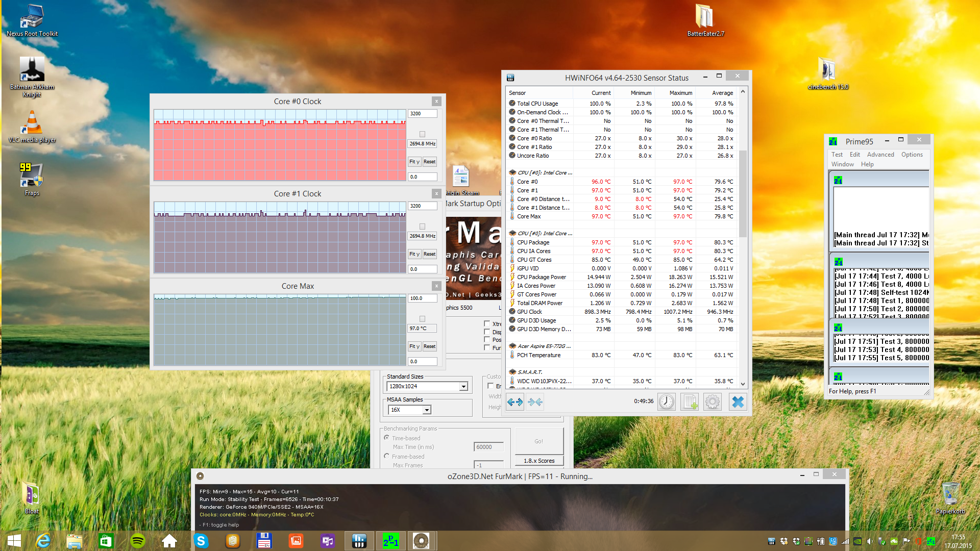
Task: Toggle the checkbox in the Core #0 Clock graph
Action: pyautogui.click(x=422, y=134)
